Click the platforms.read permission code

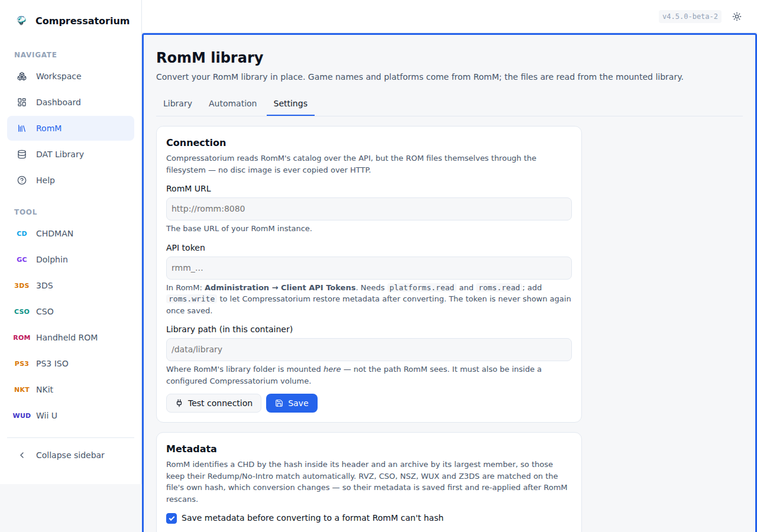(x=422, y=288)
